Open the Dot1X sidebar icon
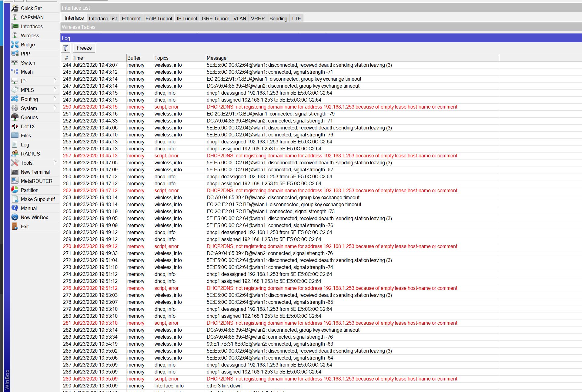 [x=15, y=126]
